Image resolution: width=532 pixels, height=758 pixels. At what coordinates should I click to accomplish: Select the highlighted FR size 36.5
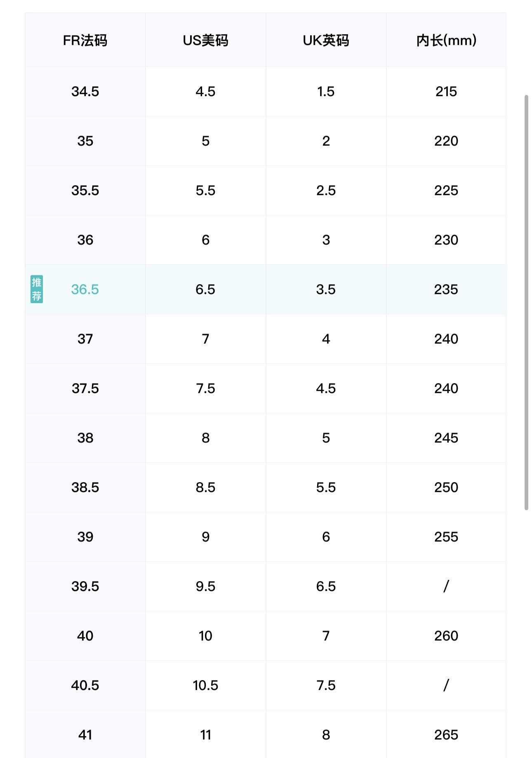(85, 290)
